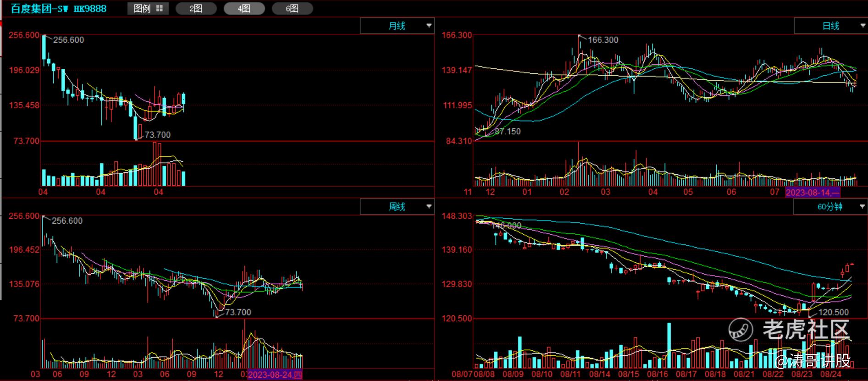Switch to the 6图 layout
This screenshot has width=868, height=381.
(292, 8)
